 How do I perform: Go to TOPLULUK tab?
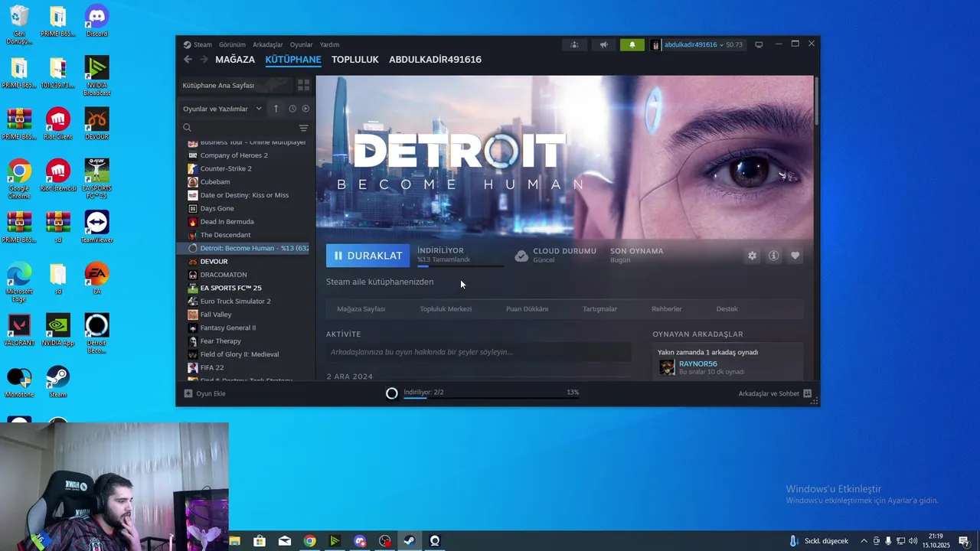tap(355, 59)
